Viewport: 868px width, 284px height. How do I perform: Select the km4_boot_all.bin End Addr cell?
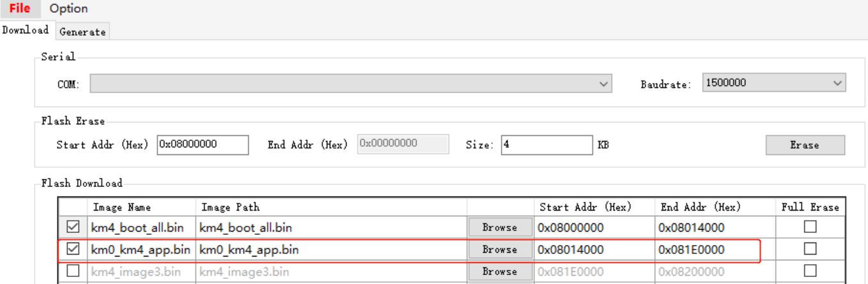click(714, 227)
